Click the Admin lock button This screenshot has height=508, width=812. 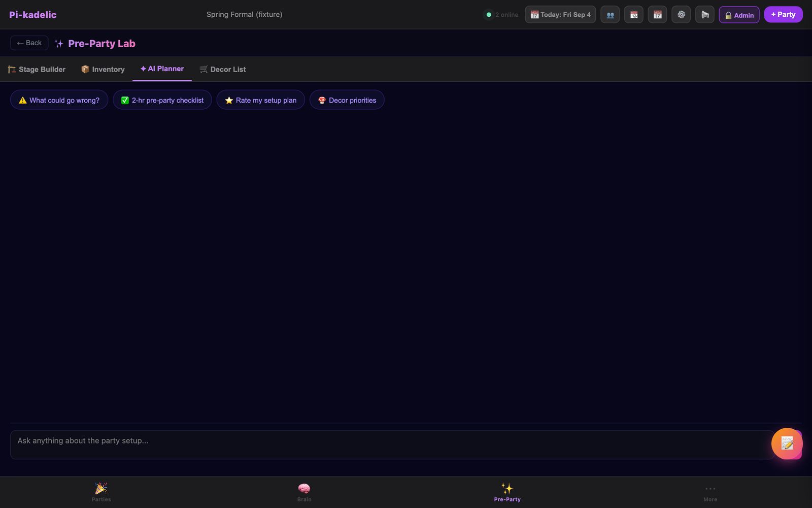739,15
